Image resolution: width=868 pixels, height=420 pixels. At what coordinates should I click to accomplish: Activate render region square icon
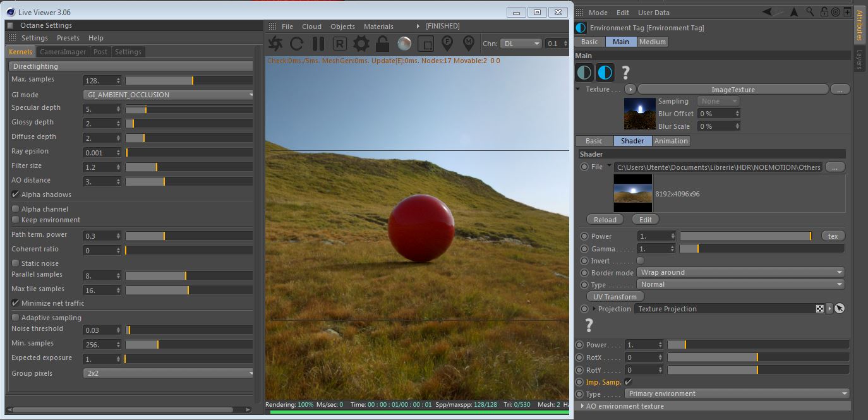pyautogui.click(x=426, y=44)
